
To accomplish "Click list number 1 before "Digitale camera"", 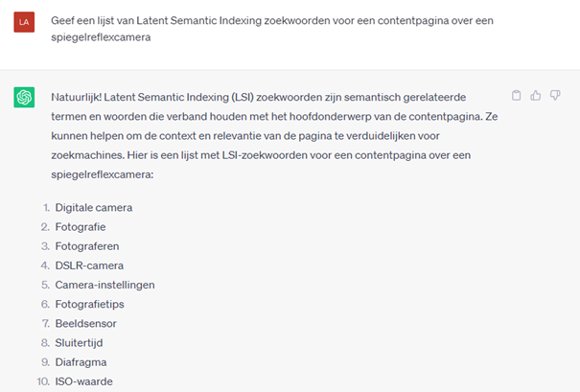I will tap(46, 207).
